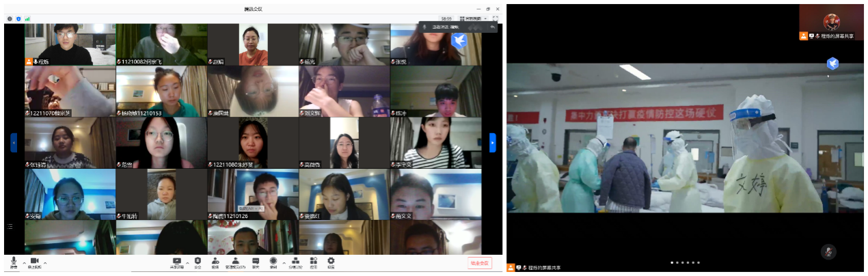Viewport: 868px width, 276px height.
Task: Click the red End Meeting button
Action: point(480,262)
